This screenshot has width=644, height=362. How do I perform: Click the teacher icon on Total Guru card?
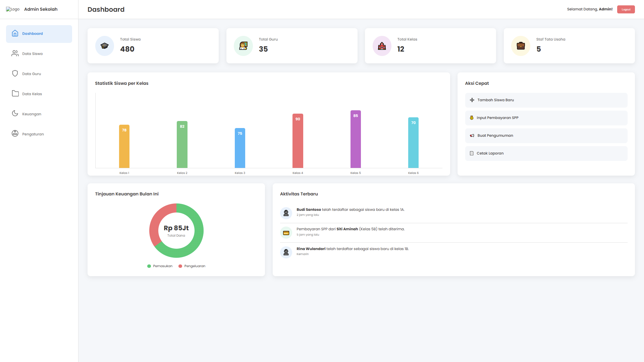(243, 46)
